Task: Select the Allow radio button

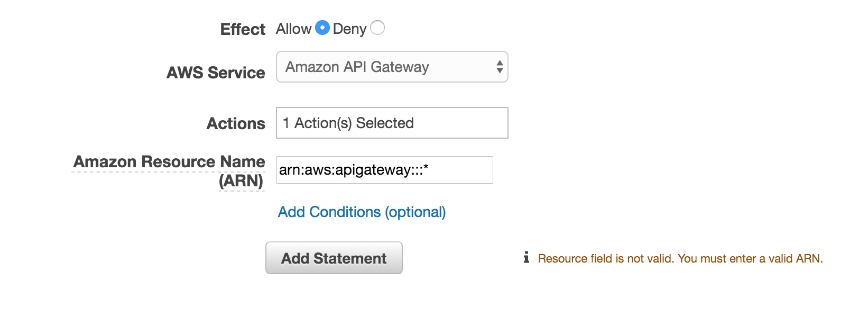Action: coord(322,28)
